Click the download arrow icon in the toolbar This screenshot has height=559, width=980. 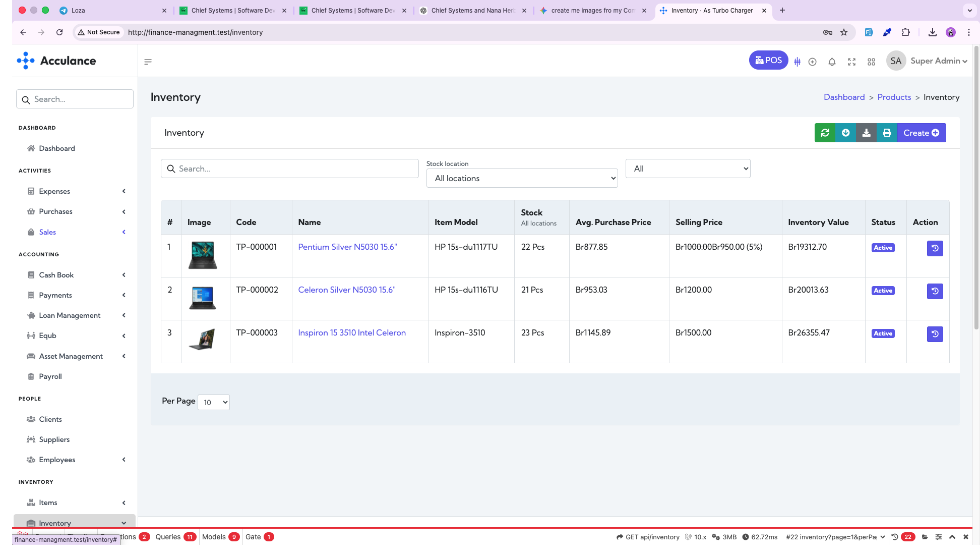(x=866, y=133)
